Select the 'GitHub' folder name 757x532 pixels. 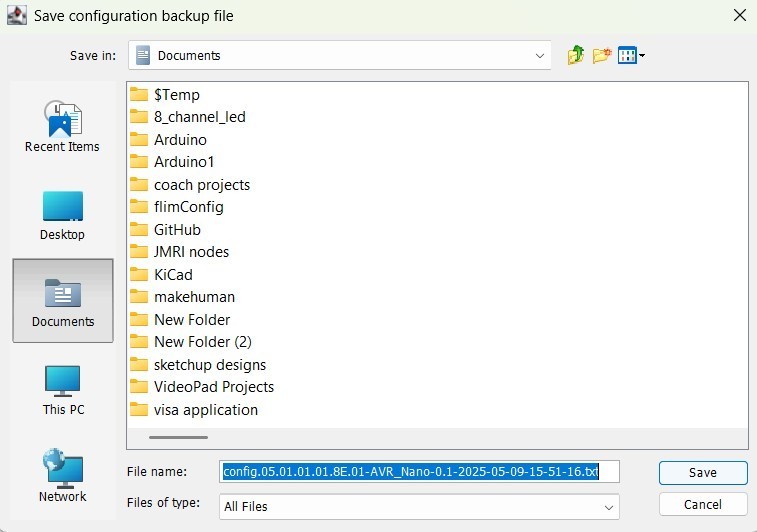tap(177, 229)
